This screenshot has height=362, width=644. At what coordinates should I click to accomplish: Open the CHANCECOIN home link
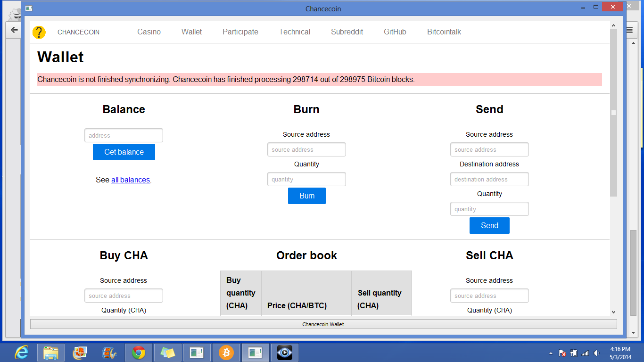[x=78, y=32]
